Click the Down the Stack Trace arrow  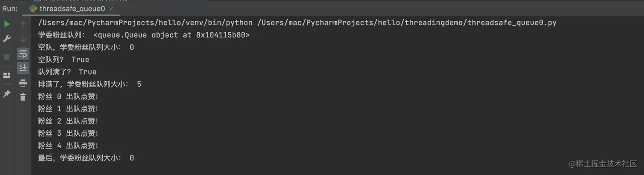[x=23, y=39]
